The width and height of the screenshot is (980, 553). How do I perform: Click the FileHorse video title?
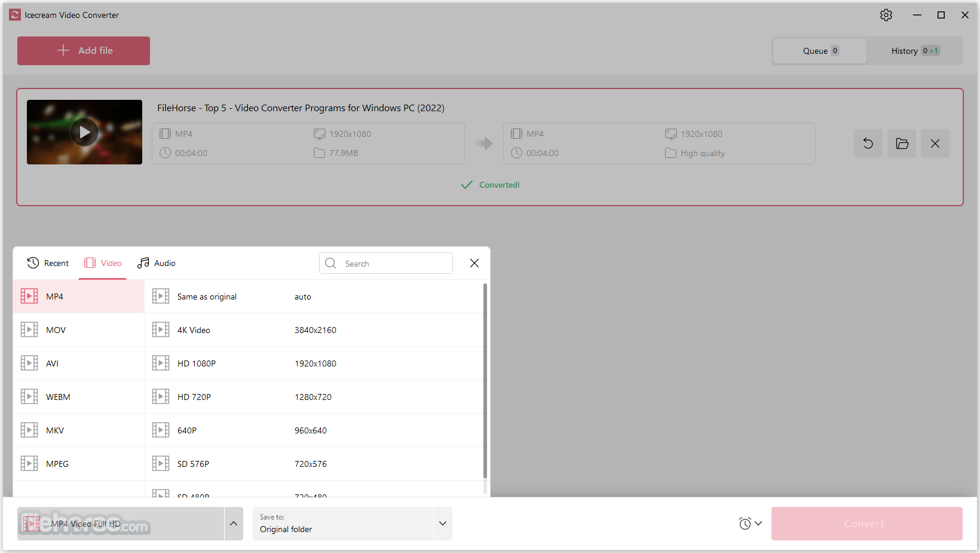301,108
